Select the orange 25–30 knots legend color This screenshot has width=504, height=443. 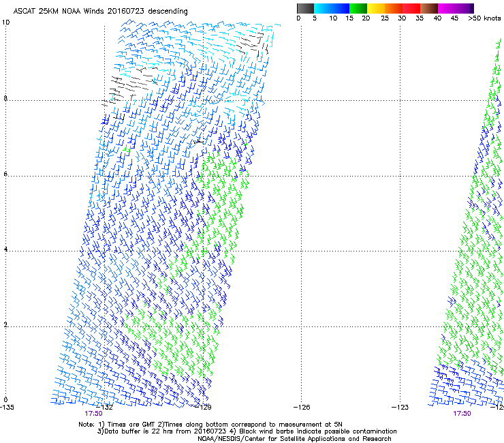coord(394,8)
